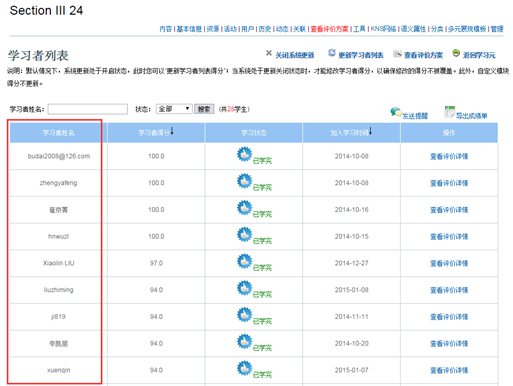Open the 活动 tab
The height and width of the screenshot is (386, 513).
pyautogui.click(x=230, y=29)
